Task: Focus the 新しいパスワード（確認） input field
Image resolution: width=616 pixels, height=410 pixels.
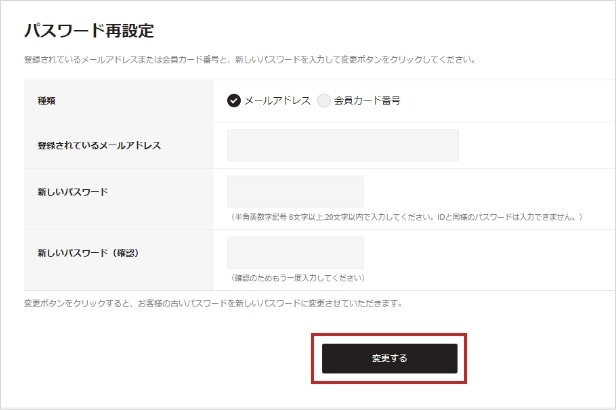Action: click(x=295, y=253)
